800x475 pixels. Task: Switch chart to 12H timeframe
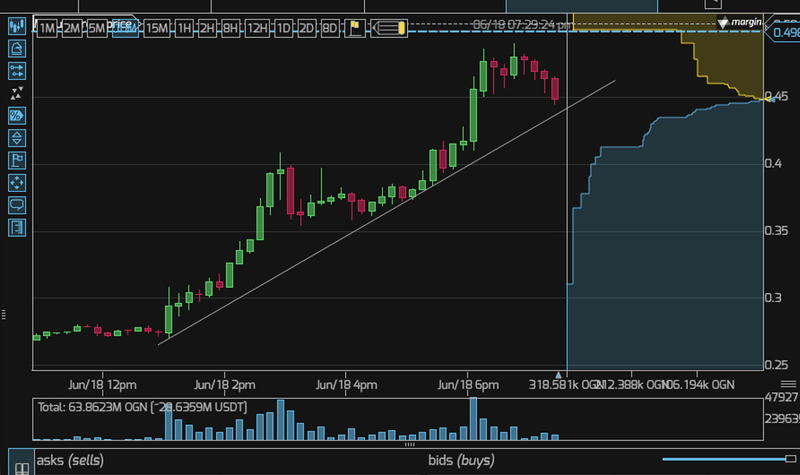pos(257,28)
